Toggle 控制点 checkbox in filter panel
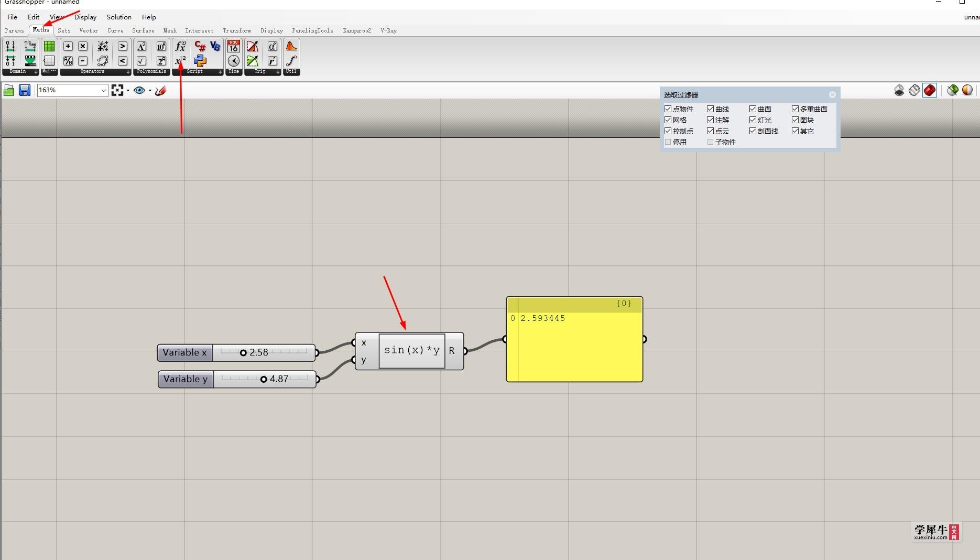 pos(668,131)
